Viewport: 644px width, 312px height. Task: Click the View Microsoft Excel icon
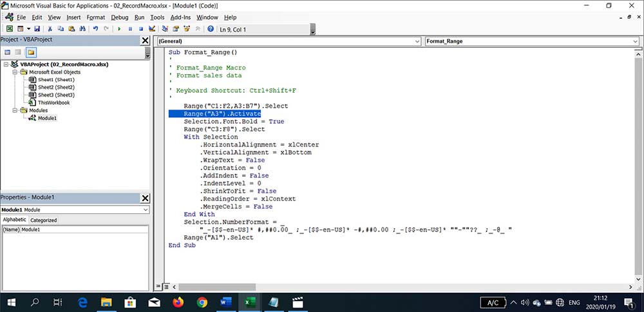(x=9, y=29)
